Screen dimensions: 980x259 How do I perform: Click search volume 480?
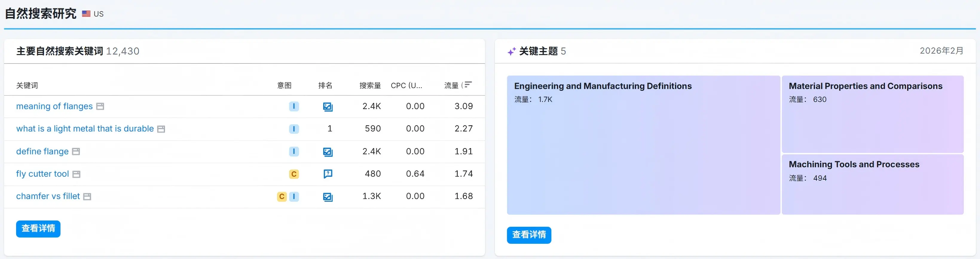[x=373, y=174]
